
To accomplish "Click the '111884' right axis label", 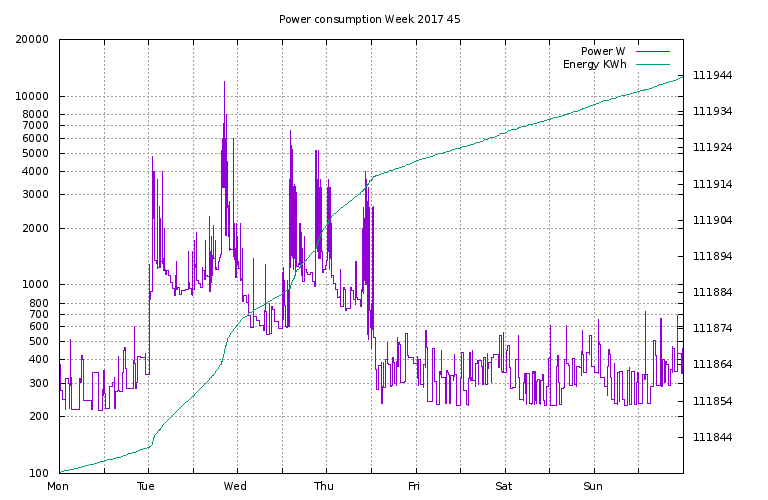I will click(x=712, y=292).
